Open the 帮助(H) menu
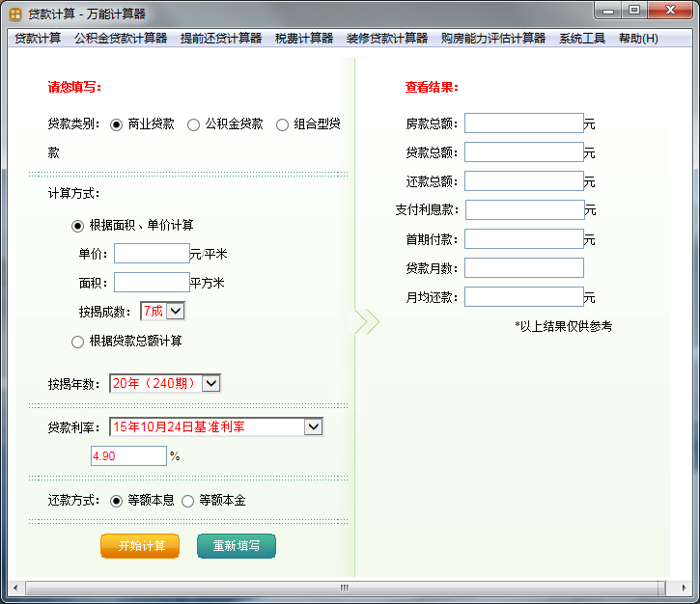 pyautogui.click(x=638, y=39)
